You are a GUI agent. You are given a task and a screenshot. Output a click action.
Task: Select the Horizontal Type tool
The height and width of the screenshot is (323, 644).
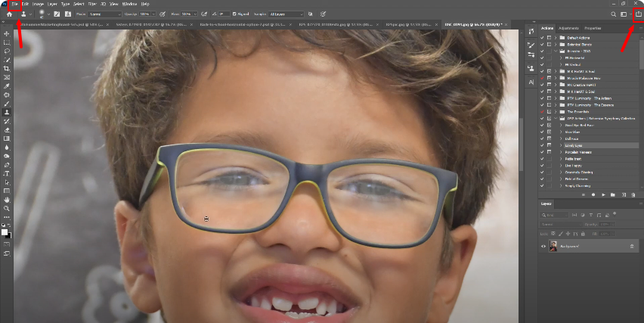pos(7,173)
